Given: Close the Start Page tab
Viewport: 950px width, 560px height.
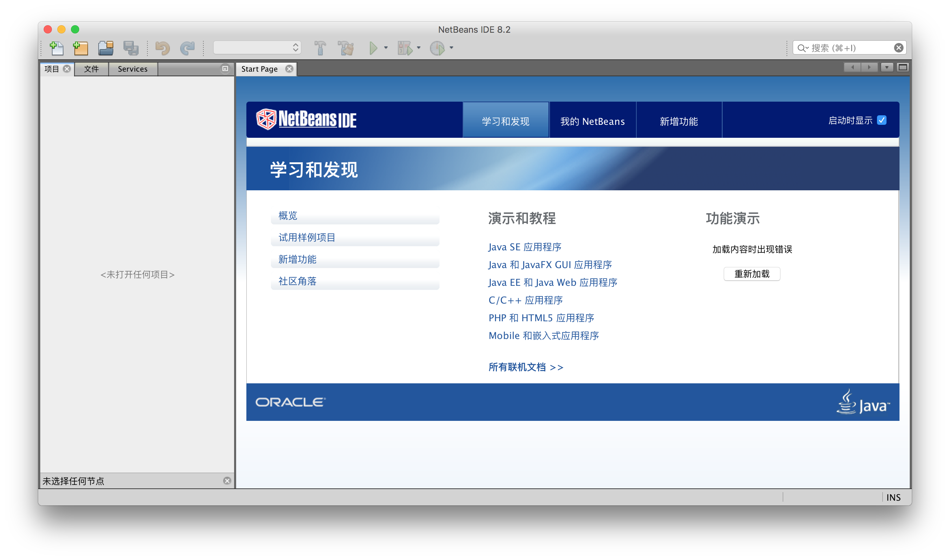Looking at the screenshot, I should pyautogui.click(x=289, y=69).
